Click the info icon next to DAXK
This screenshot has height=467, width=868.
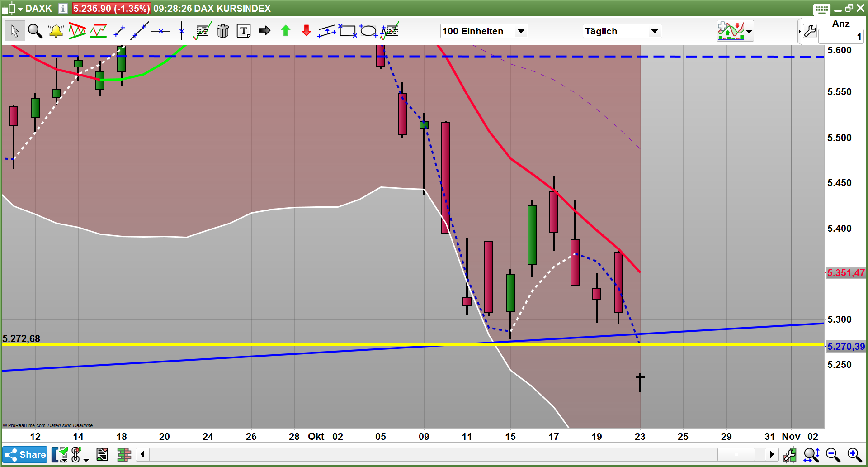63,8
